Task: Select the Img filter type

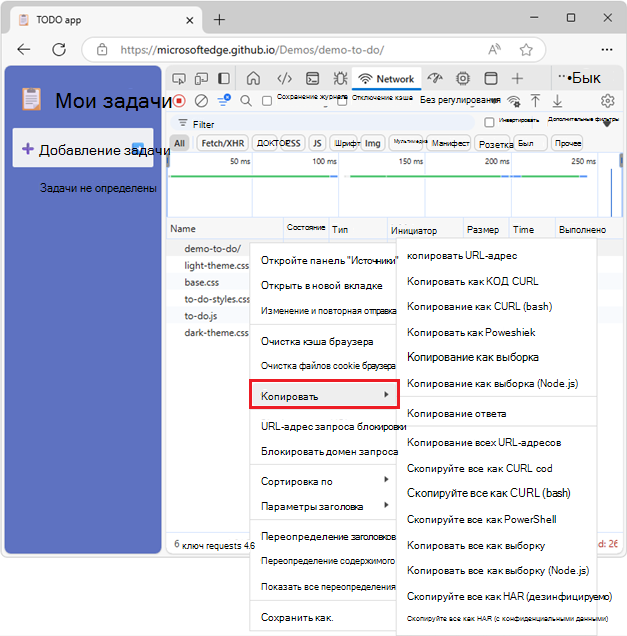Action: tap(372, 143)
